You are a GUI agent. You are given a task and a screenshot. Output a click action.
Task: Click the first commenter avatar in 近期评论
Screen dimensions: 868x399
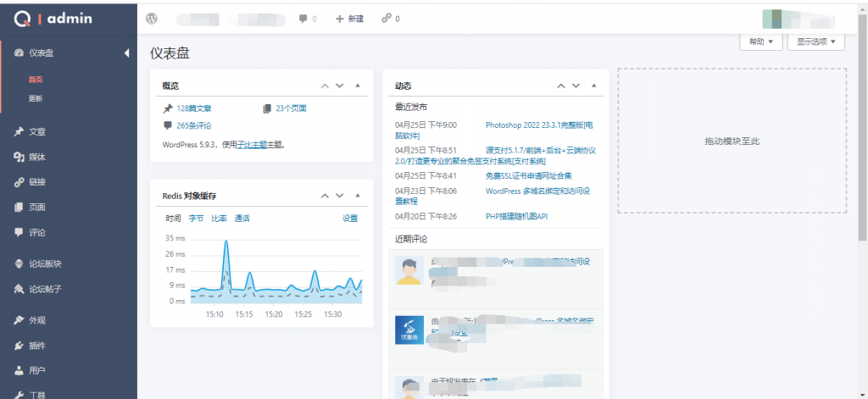pyautogui.click(x=409, y=270)
